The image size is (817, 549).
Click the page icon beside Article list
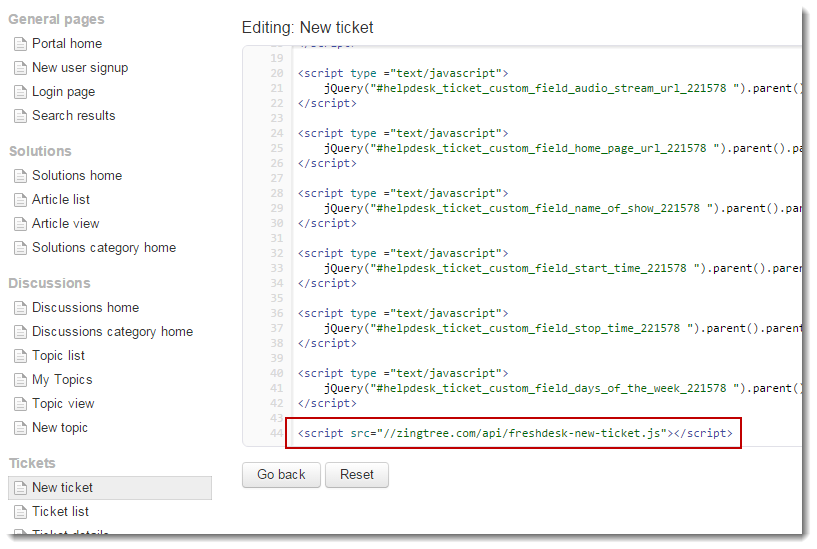click(20, 199)
